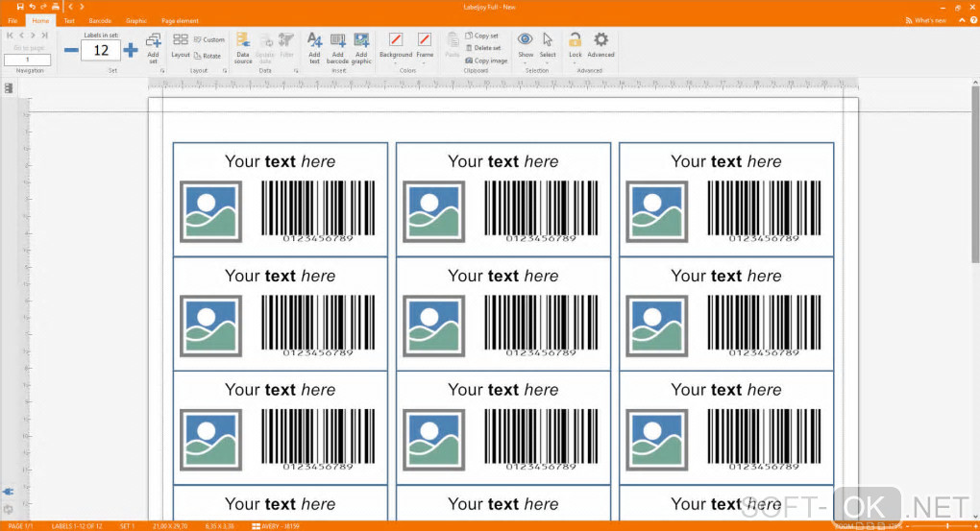Open the File menu
This screenshot has height=531, width=980.
click(x=12, y=20)
